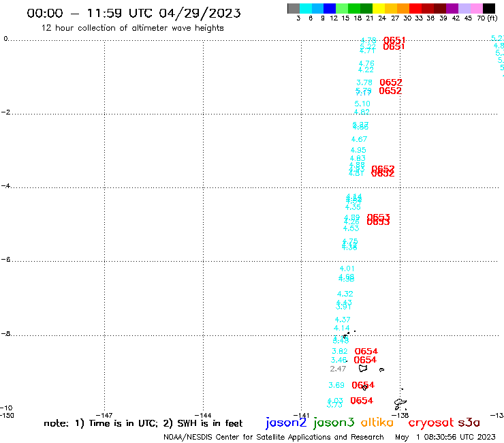The image size is (504, 443).
Task: Click the -141 longitude axis label
Action: click(x=301, y=415)
